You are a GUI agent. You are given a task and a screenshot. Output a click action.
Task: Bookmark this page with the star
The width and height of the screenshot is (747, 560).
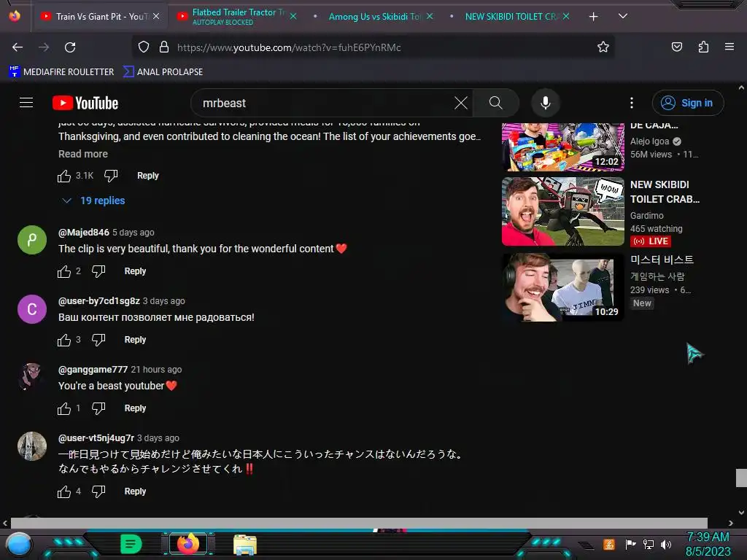[x=603, y=47]
